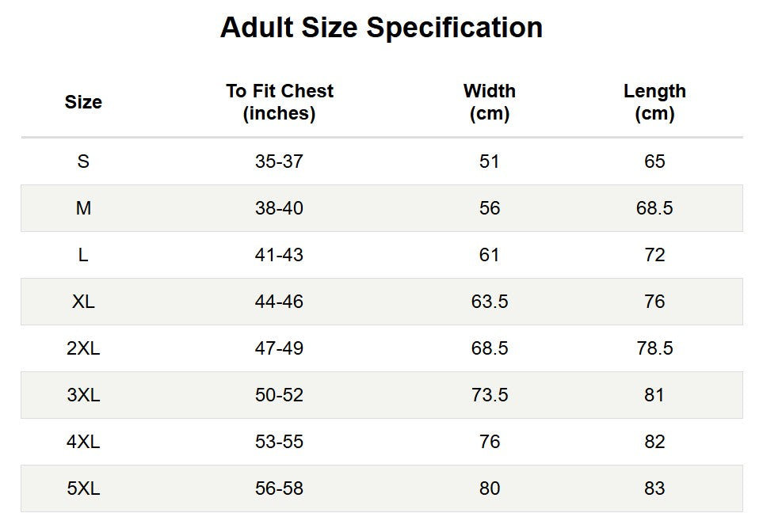Screen dimensions: 763x532
Task: Click the 4XL size label
Action: pyautogui.click(x=83, y=442)
